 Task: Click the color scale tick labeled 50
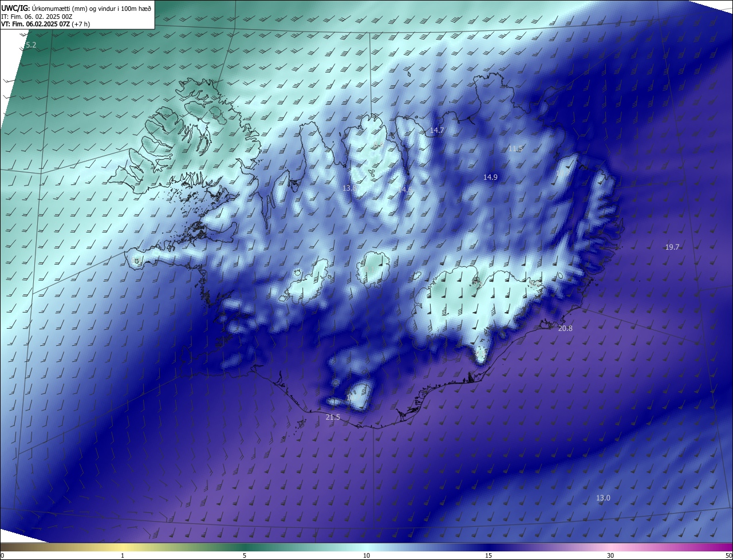coord(728,555)
